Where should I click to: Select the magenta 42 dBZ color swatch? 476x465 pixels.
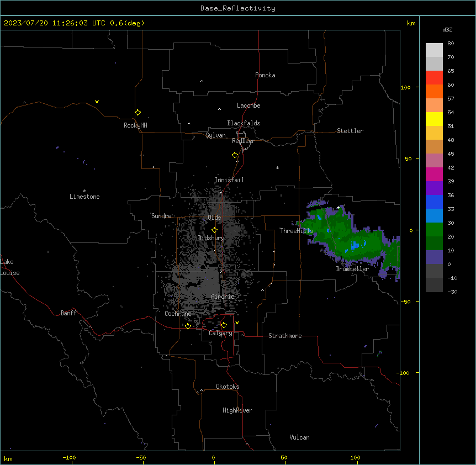click(x=434, y=174)
